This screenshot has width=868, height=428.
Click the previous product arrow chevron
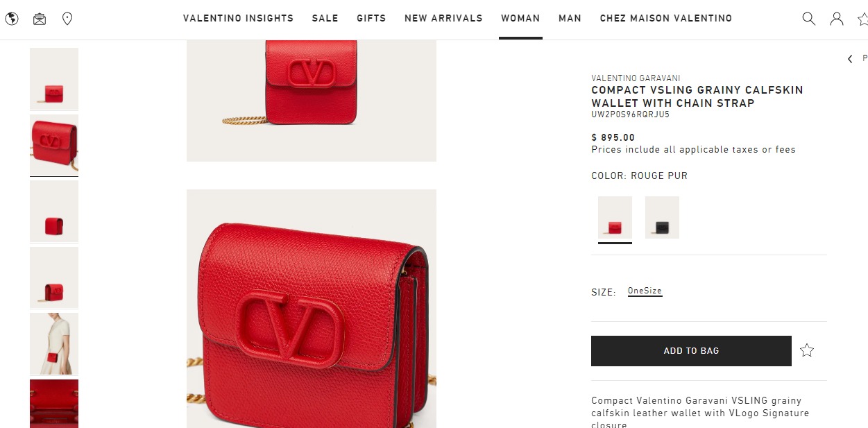pos(850,59)
